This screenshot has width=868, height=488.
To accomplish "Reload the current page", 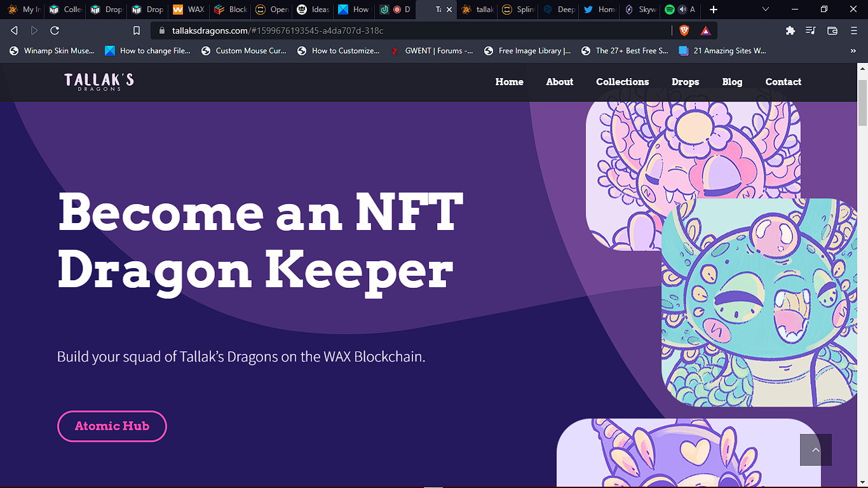I will click(55, 30).
